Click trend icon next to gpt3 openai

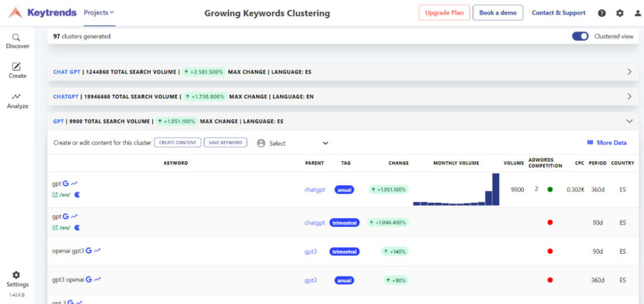coord(97,280)
